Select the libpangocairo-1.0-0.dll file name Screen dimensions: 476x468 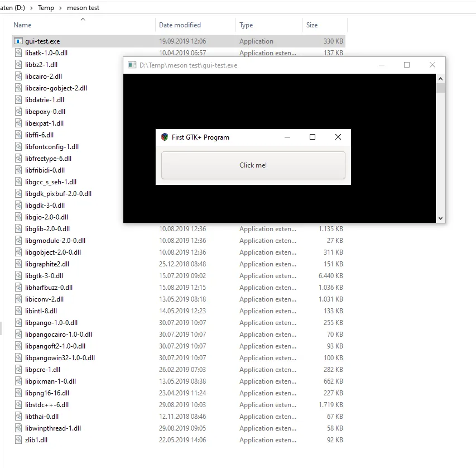pyautogui.click(x=59, y=335)
